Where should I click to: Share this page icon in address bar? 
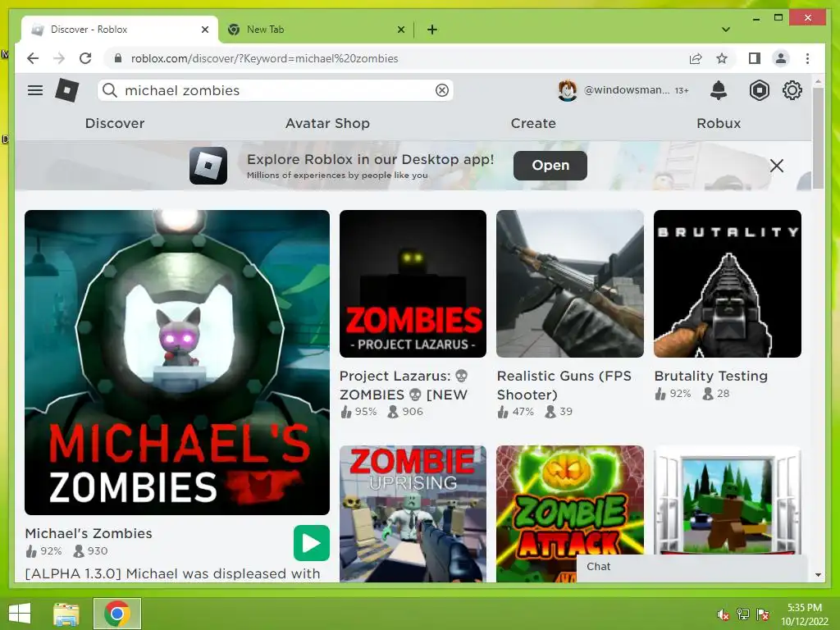tap(696, 58)
